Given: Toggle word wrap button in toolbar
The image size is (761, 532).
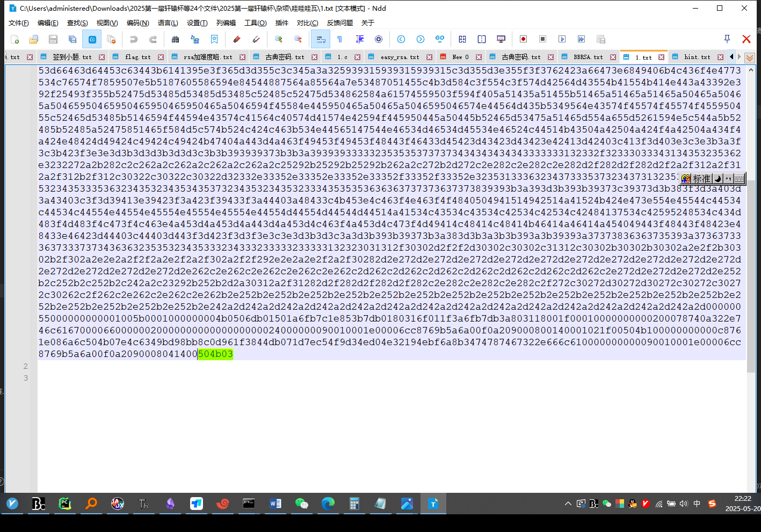Looking at the screenshot, I should pyautogui.click(x=321, y=39).
